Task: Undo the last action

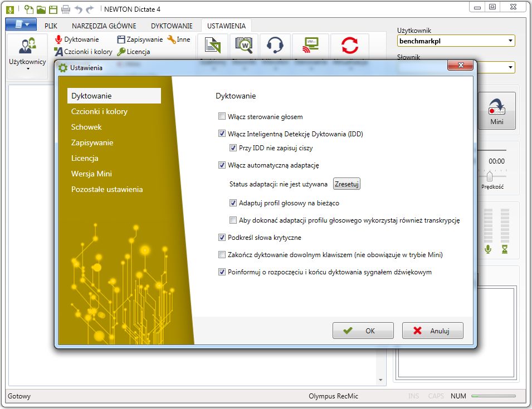Action: (x=79, y=9)
